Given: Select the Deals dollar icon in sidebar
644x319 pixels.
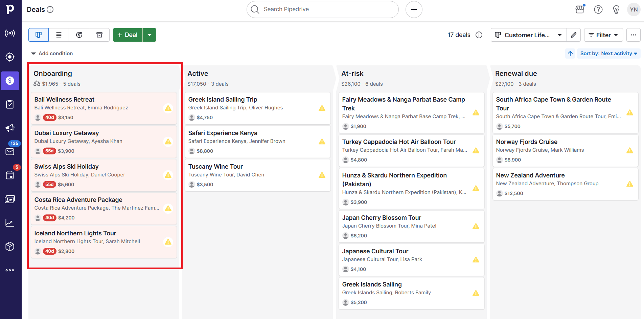Looking at the screenshot, I should coord(10,81).
